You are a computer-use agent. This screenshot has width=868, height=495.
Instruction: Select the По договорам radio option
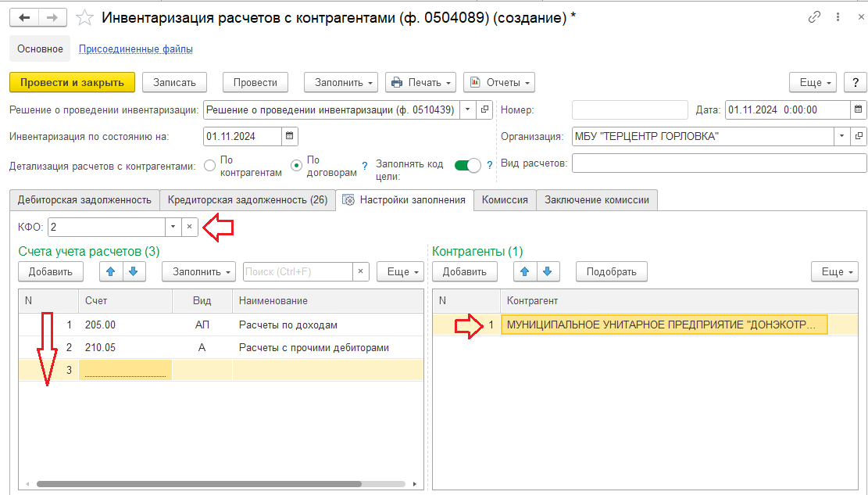click(x=296, y=166)
